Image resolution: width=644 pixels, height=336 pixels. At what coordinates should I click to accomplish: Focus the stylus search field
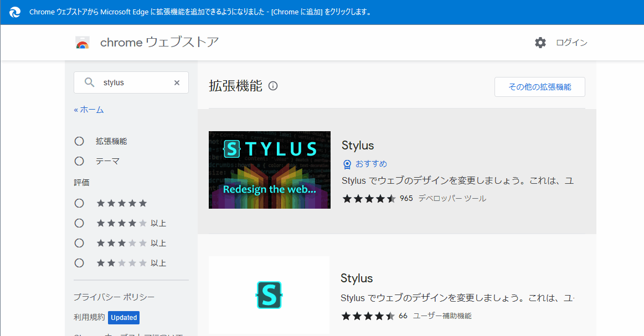click(x=131, y=82)
